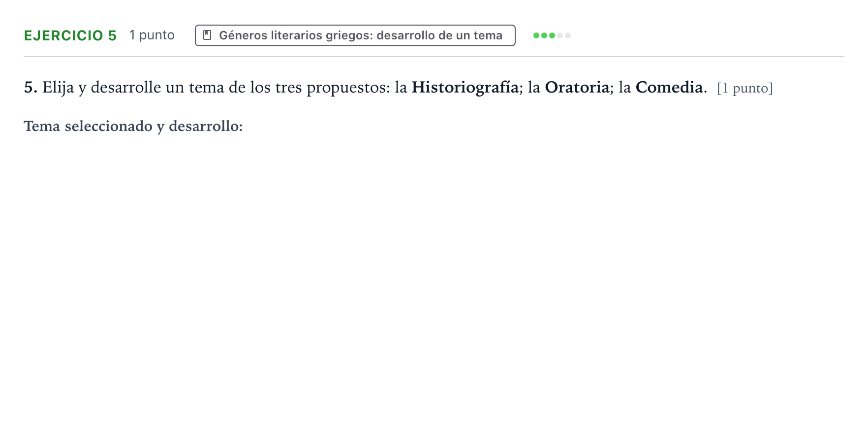868x447 pixels.
Task: Click the '1 punto' label beside the heading
Action: (152, 35)
